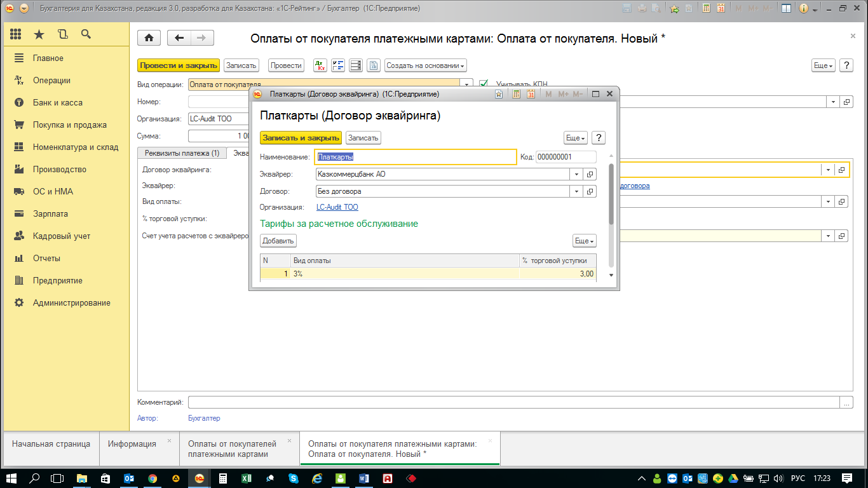Open the calculator in main title bar
The image size is (868, 488).
click(706, 9)
